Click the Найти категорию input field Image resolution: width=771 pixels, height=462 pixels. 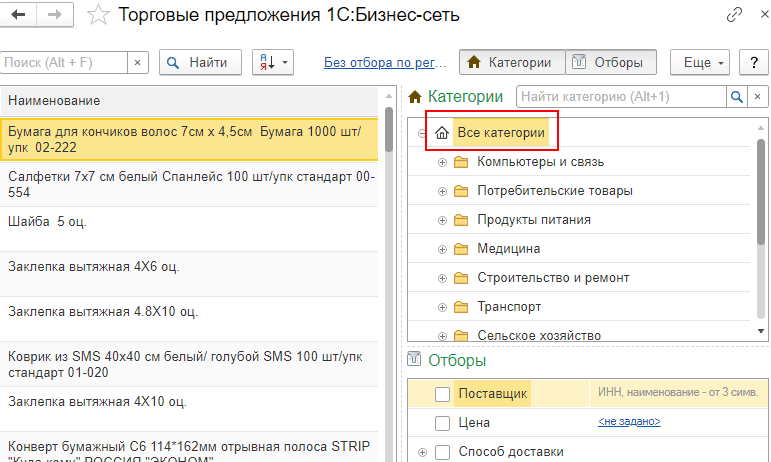pos(620,97)
